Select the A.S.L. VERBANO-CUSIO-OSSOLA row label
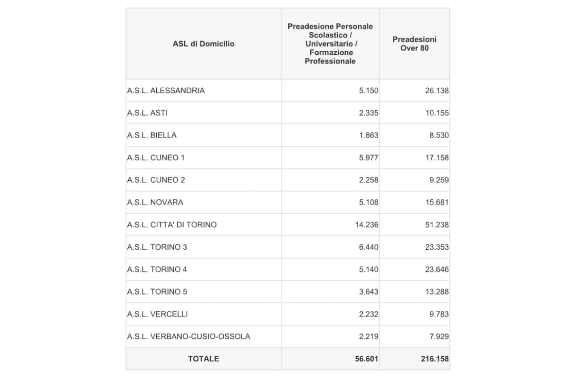The image size is (570, 392). (x=189, y=336)
